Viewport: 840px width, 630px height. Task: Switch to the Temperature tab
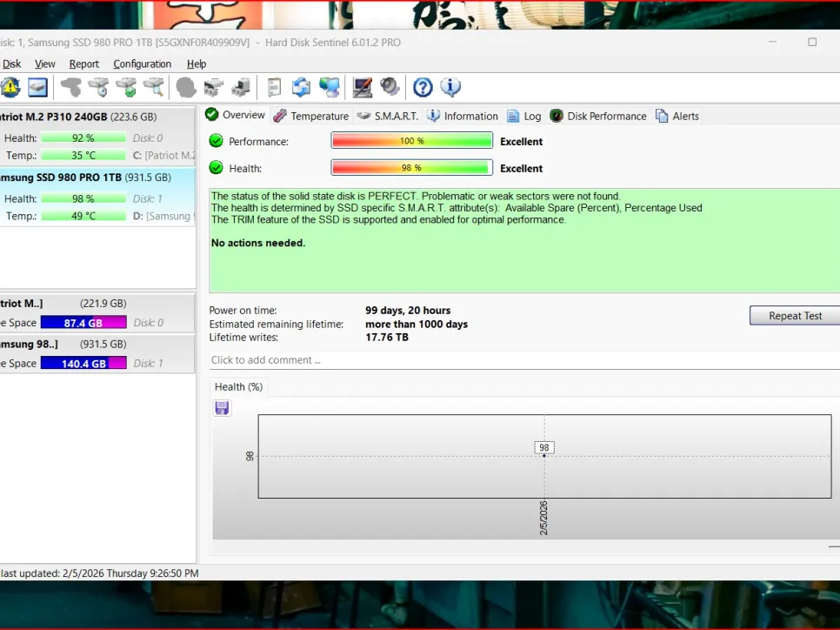click(311, 116)
